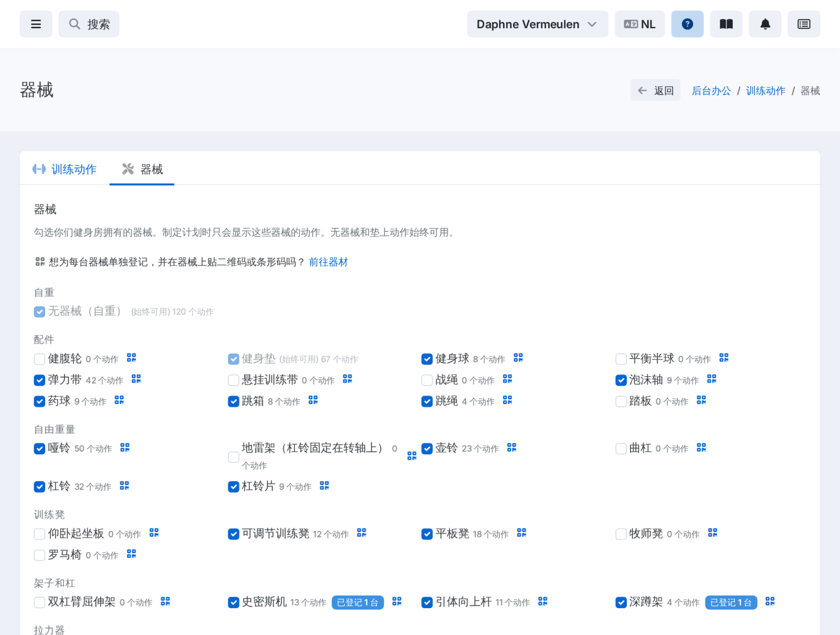This screenshot has height=635, width=840.
Task: Toggle the 牧师凳 checkbox
Action: pyautogui.click(x=621, y=534)
